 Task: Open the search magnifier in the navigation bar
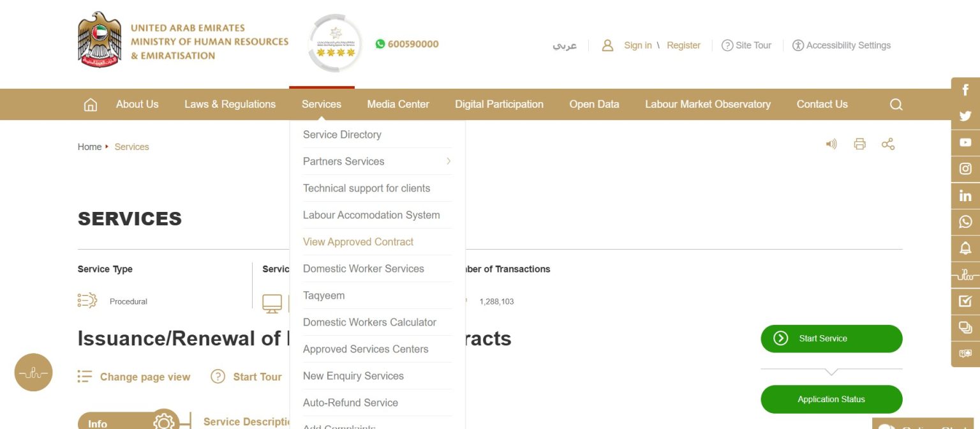[896, 104]
